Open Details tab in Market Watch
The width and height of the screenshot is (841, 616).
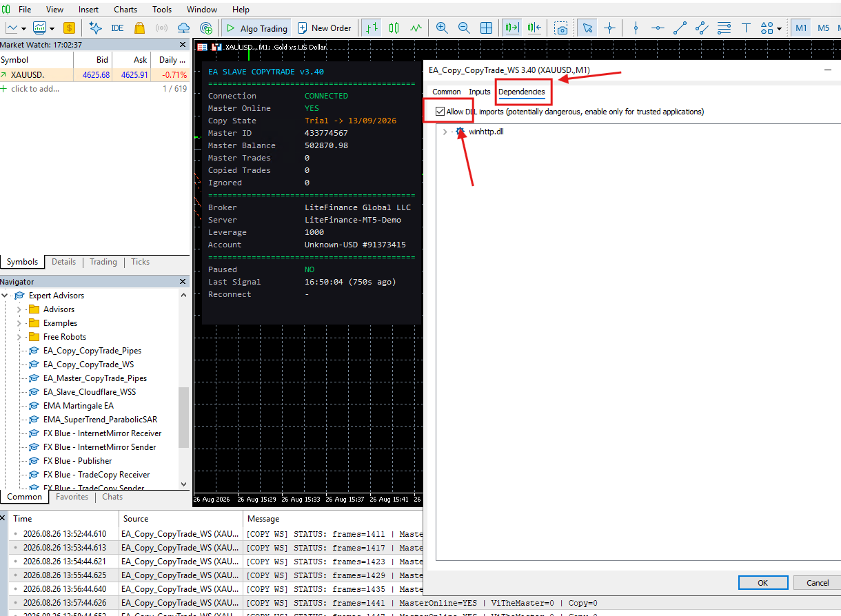[x=64, y=262]
